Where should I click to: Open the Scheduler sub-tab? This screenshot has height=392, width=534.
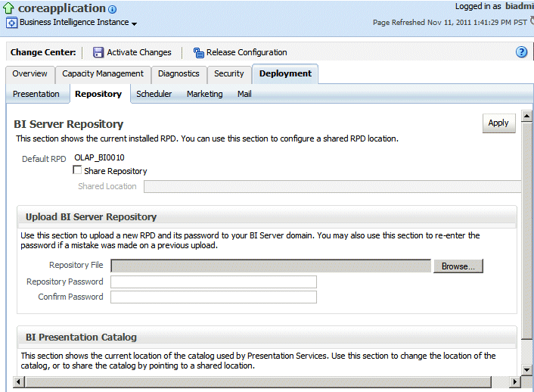coord(154,95)
